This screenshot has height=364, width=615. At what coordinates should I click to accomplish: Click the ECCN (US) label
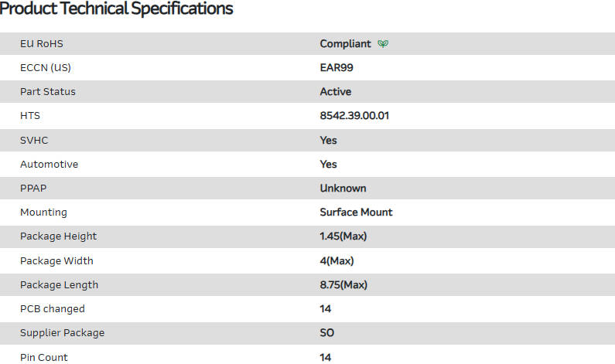pos(46,68)
